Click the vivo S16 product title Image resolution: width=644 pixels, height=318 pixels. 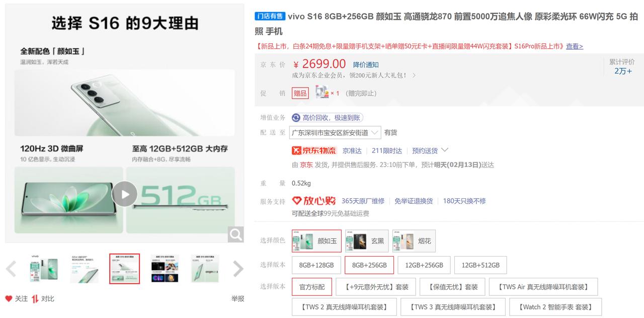tap(447, 24)
